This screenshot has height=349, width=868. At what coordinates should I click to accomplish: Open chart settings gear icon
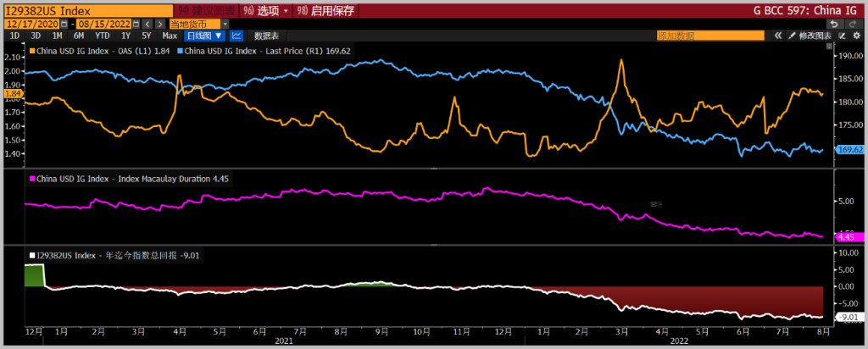click(856, 36)
